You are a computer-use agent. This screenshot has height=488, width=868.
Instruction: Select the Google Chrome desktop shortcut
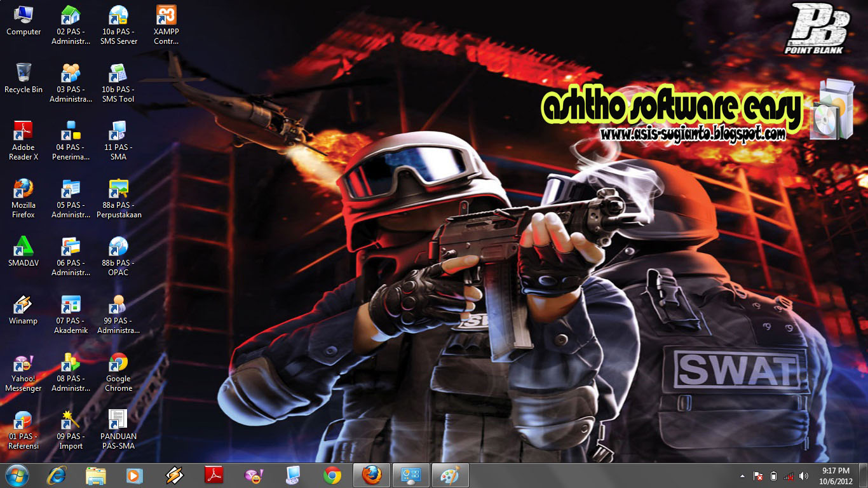tap(118, 372)
